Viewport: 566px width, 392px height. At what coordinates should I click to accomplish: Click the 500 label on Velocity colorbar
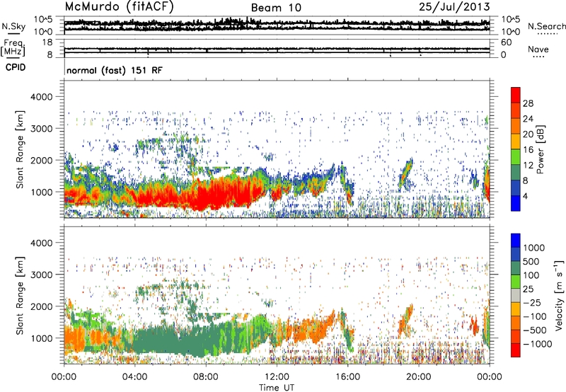[531, 262]
